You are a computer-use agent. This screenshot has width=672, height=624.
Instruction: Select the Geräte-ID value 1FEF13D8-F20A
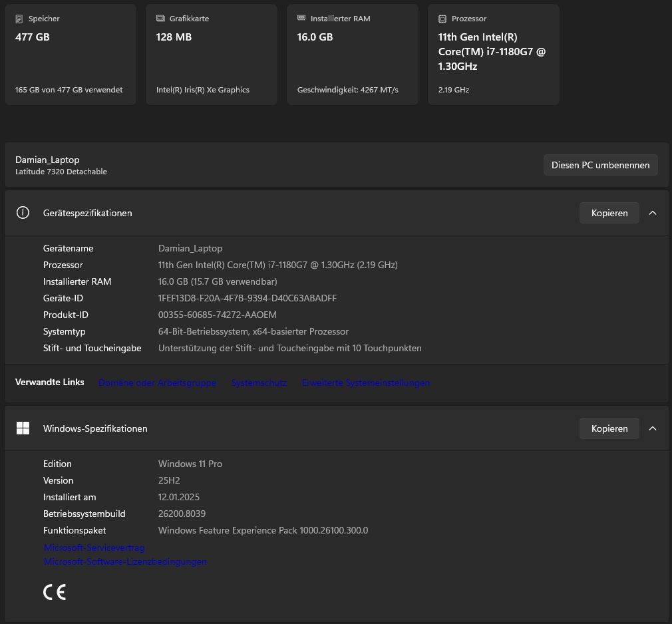click(248, 298)
